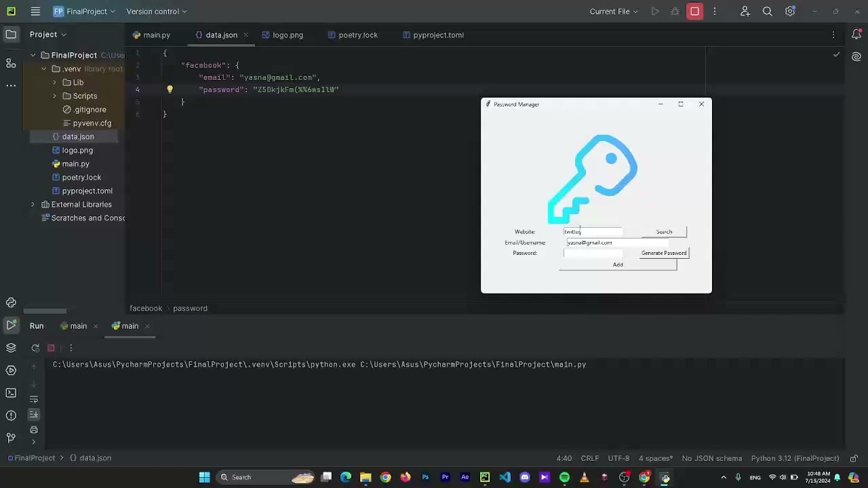This screenshot has width=868, height=488.
Task: Open the Python Packages layers icon
Action: [11, 348]
